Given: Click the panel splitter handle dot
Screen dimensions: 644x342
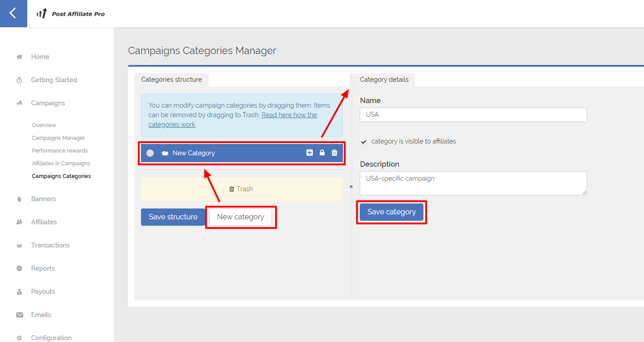Looking at the screenshot, I should 351,187.
